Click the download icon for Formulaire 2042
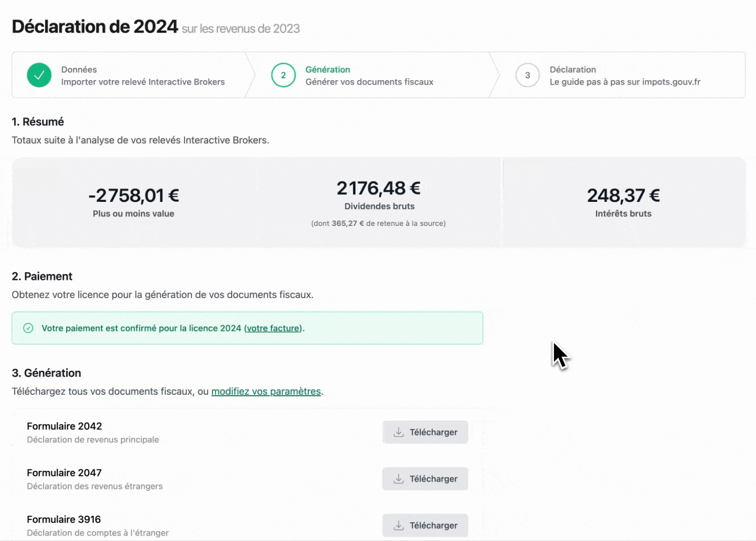 [x=399, y=432]
